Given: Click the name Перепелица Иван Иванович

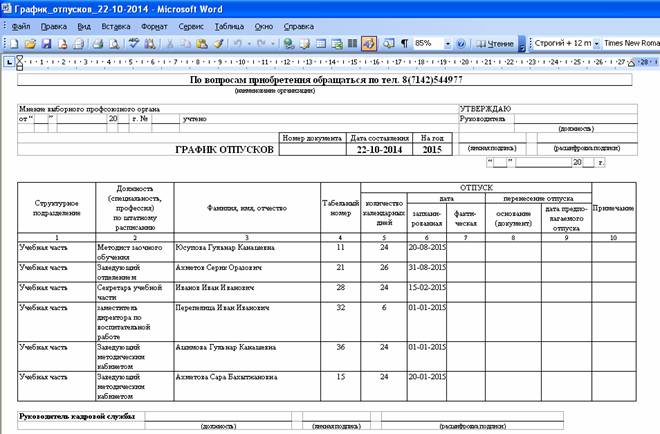Looking at the screenshot, I should [x=223, y=308].
